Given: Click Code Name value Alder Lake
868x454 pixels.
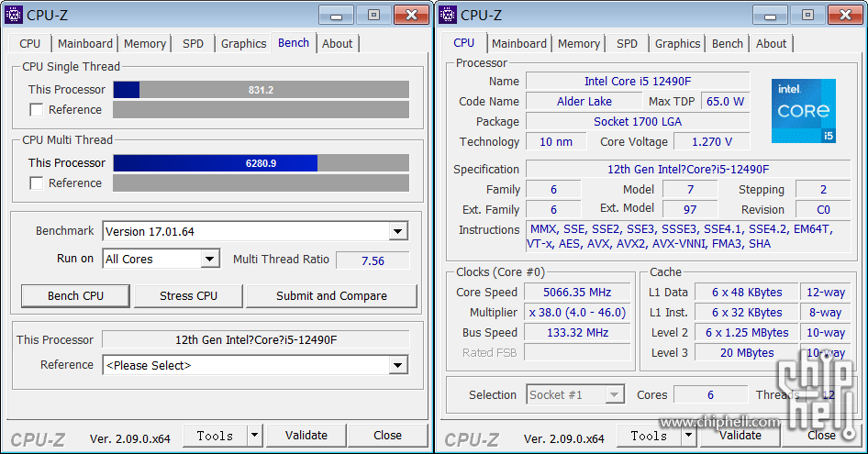Looking at the screenshot, I should 584,101.
